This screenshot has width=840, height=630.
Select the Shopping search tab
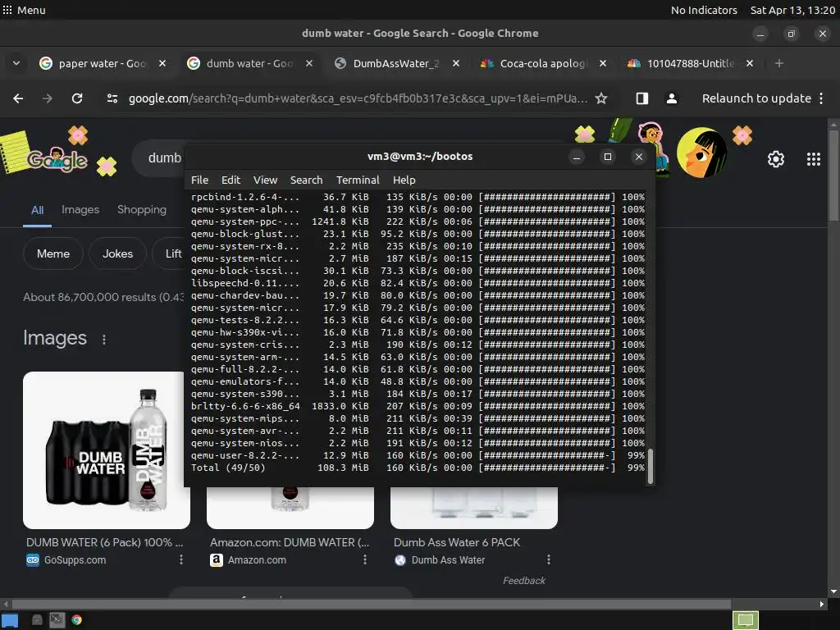tap(142, 209)
